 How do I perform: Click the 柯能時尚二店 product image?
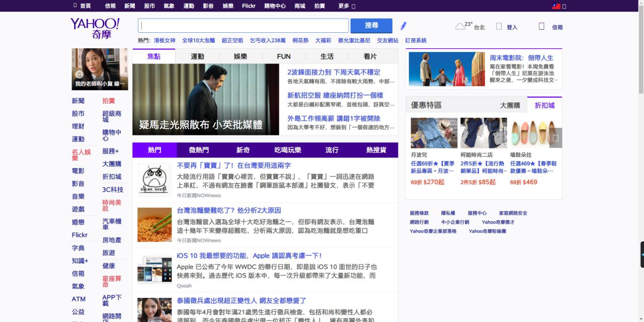pos(484,133)
